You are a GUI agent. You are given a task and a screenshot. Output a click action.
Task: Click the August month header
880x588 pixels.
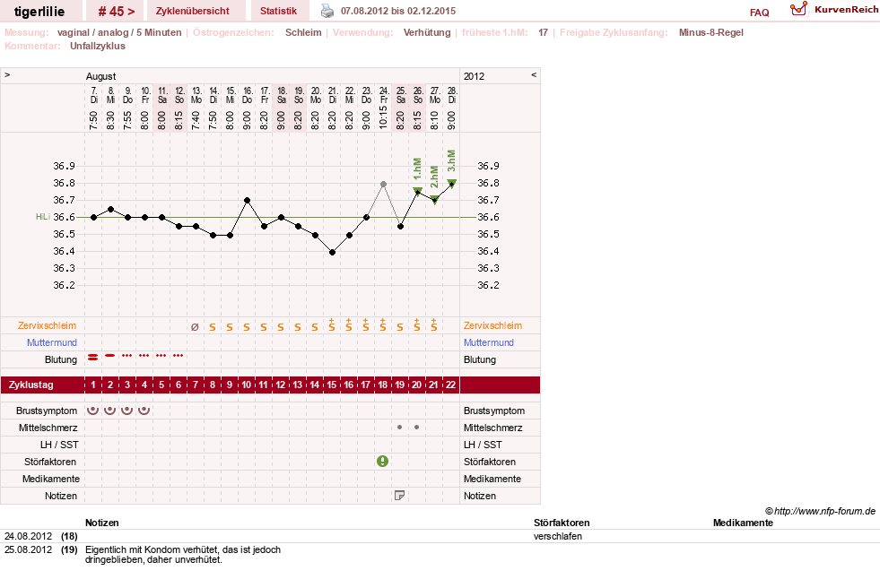[x=101, y=76]
